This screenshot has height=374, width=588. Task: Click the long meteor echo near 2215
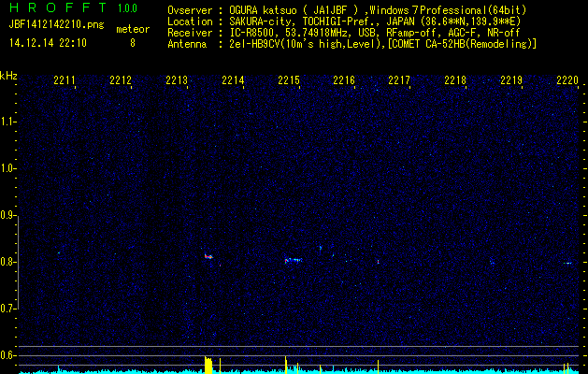coord(294,260)
